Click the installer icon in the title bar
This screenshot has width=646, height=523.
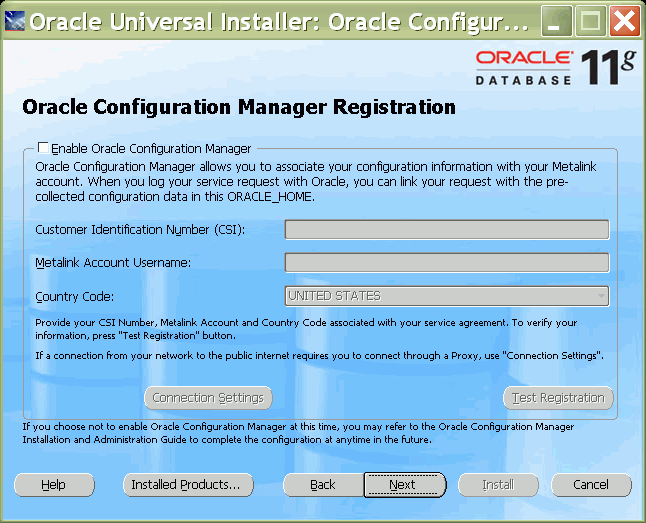click(x=16, y=20)
